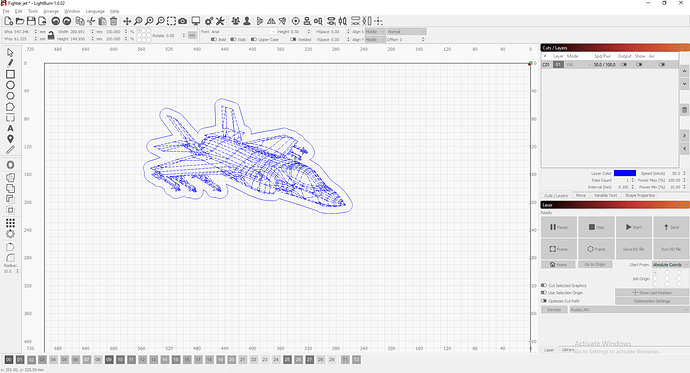This screenshot has height=373, width=690.
Task: Open device settings wrench icon
Action: point(220,21)
